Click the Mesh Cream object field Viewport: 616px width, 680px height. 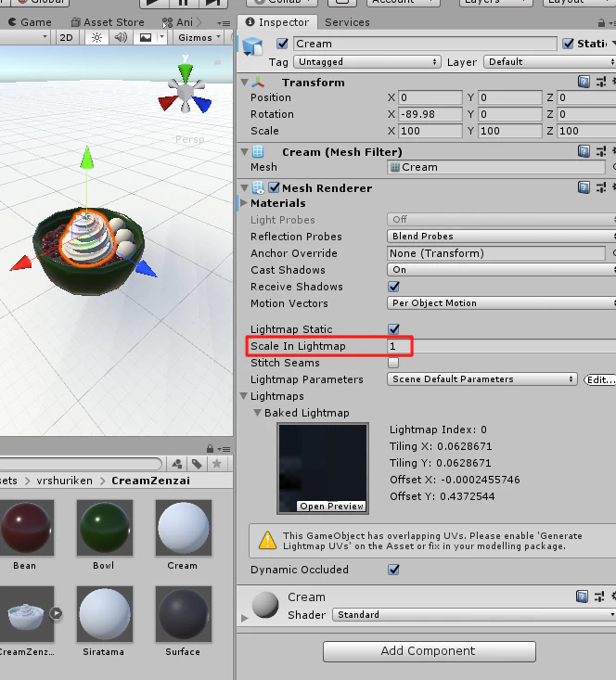(x=495, y=167)
